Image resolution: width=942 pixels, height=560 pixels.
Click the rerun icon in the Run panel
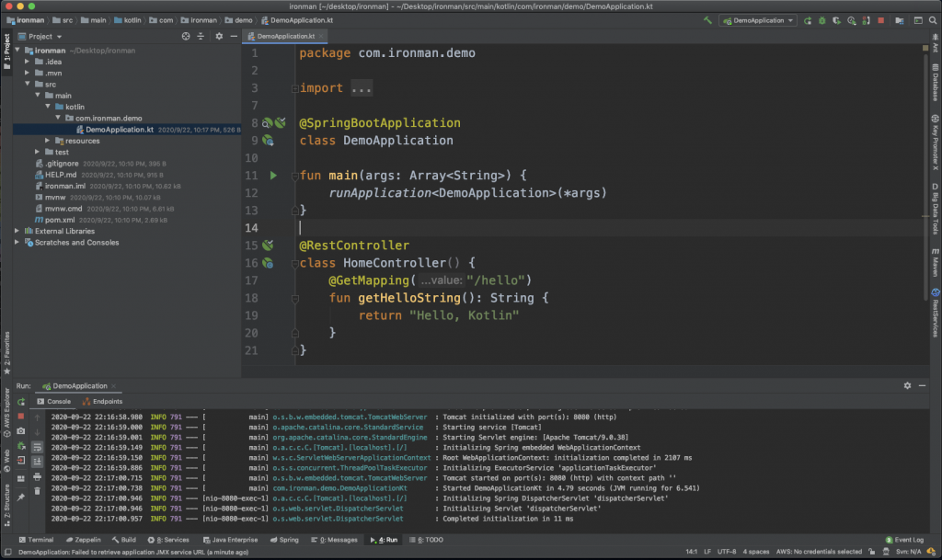[x=21, y=402]
